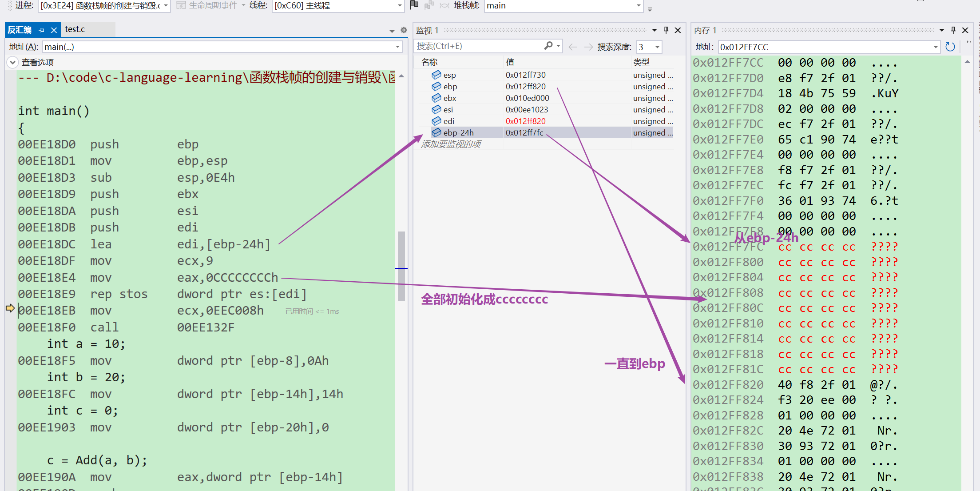The width and height of the screenshot is (980, 491).
Task: Click the ebp-24h watch item cube icon
Action: [436, 132]
